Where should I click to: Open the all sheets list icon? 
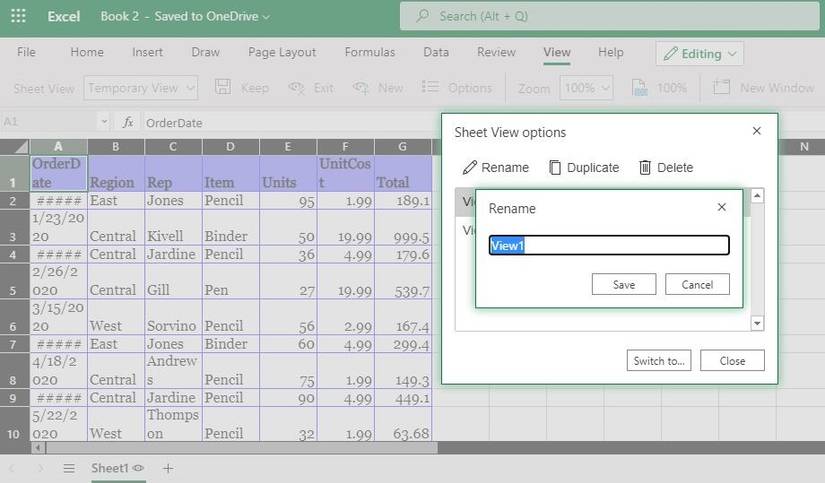coord(69,468)
